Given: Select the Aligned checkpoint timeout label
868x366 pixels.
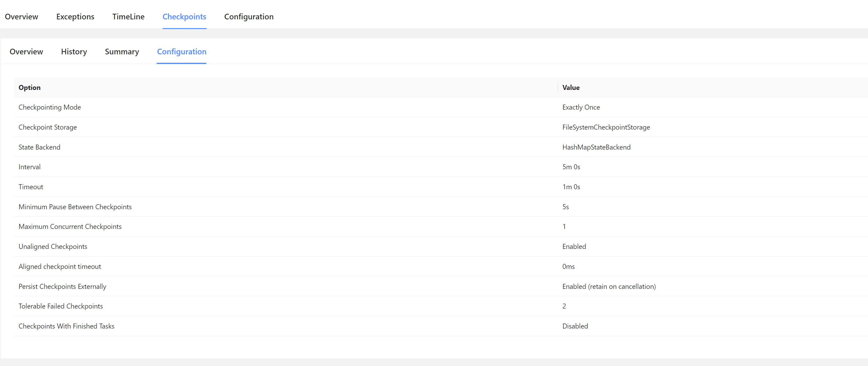Looking at the screenshot, I should [x=60, y=267].
